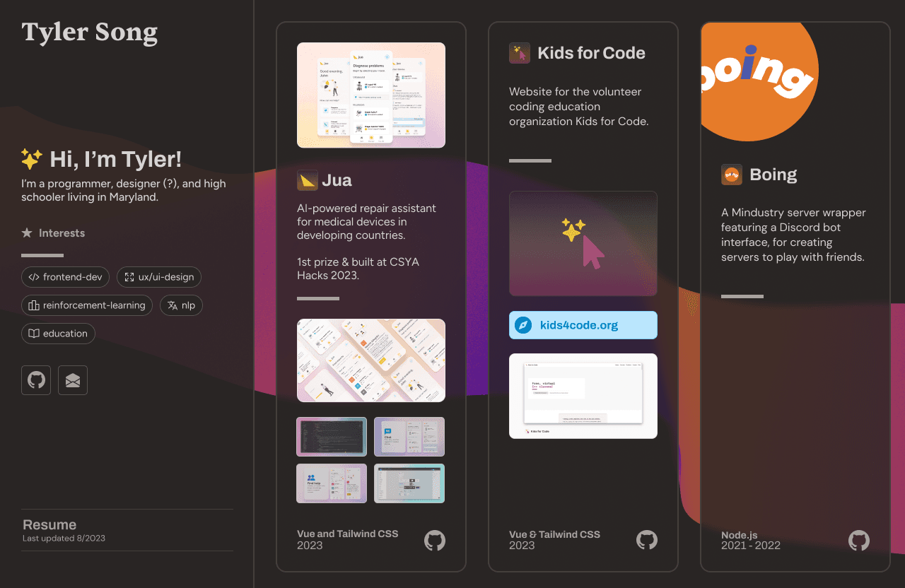Click the 'A Mindustry server wrapper' description

click(793, 235)
